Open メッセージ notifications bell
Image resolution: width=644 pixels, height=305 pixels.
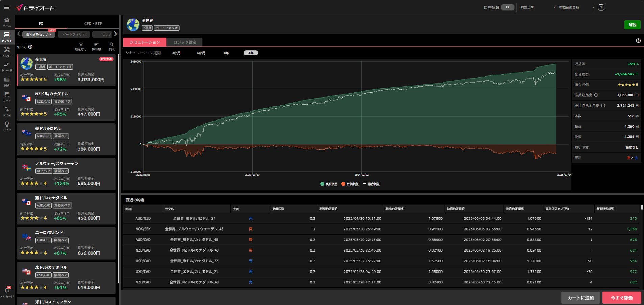(x=7, y=292)
